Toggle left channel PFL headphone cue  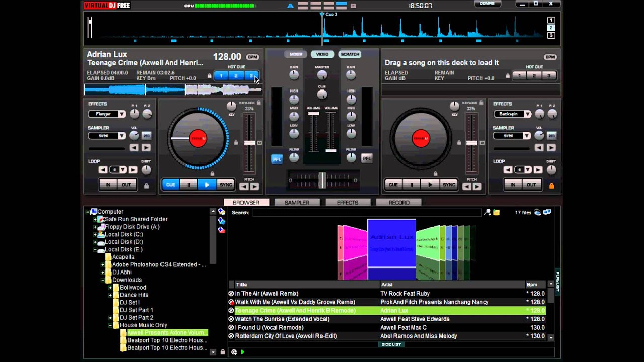pyautogui.click(x=277, y=159)
